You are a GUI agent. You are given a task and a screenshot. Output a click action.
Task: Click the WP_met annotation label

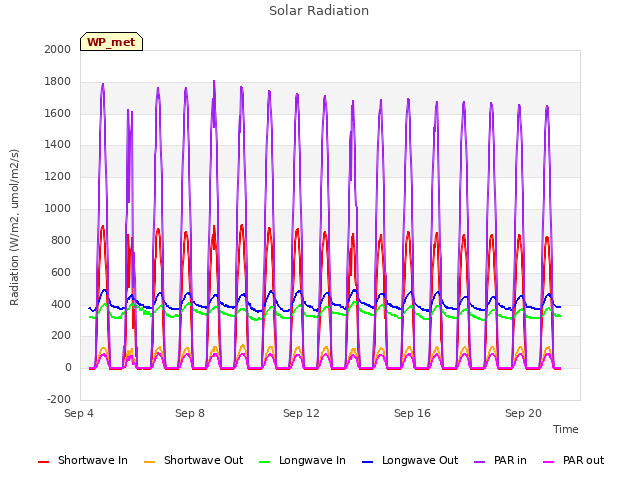(x=111, y=42)
